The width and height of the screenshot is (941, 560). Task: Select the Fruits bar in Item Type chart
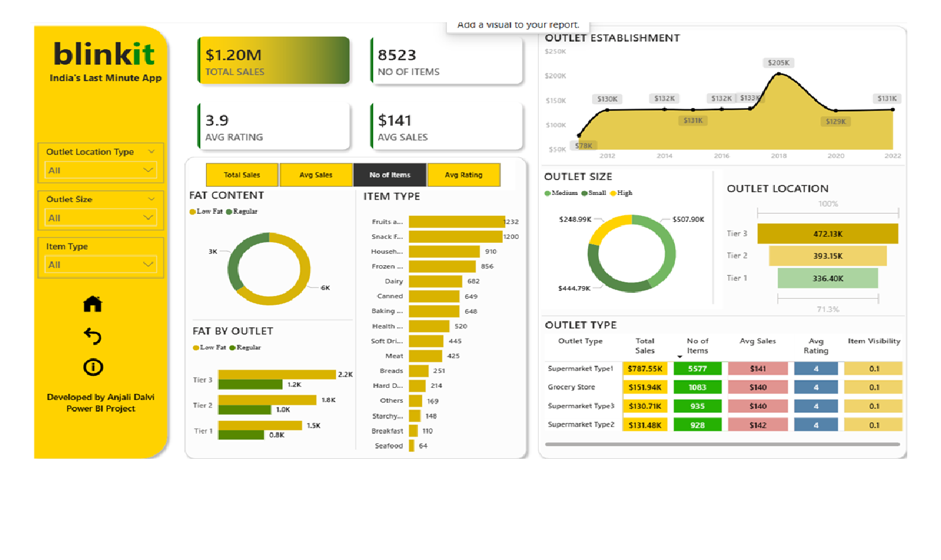coord(456,221)
